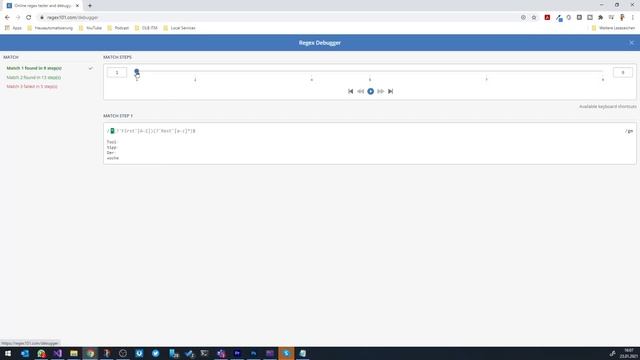This screenshot has width=640, height=360.
Task: Click the step 5 marker on slider
Action: 370,79
